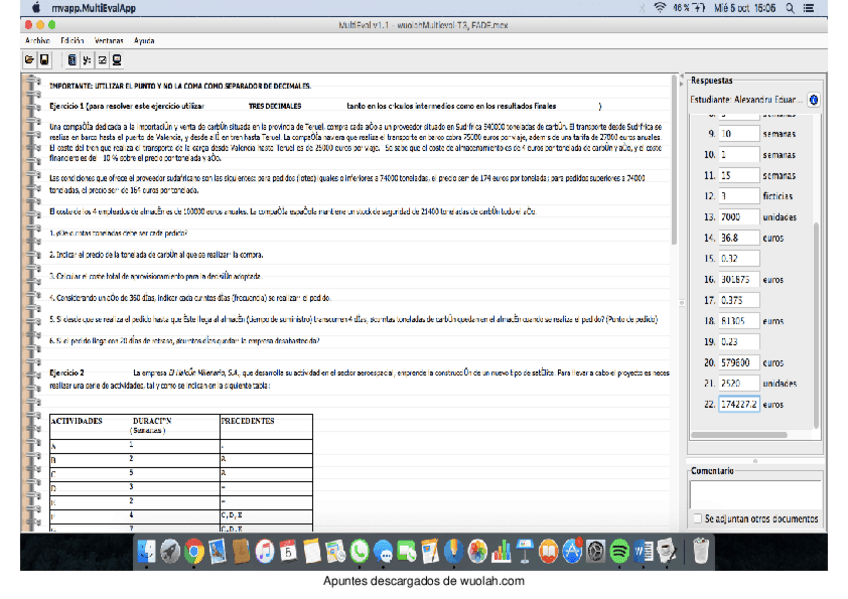The width and height of the screenshot is (848, 599).
Task: Open Spotify from the dock
Action: coord(619,552)
